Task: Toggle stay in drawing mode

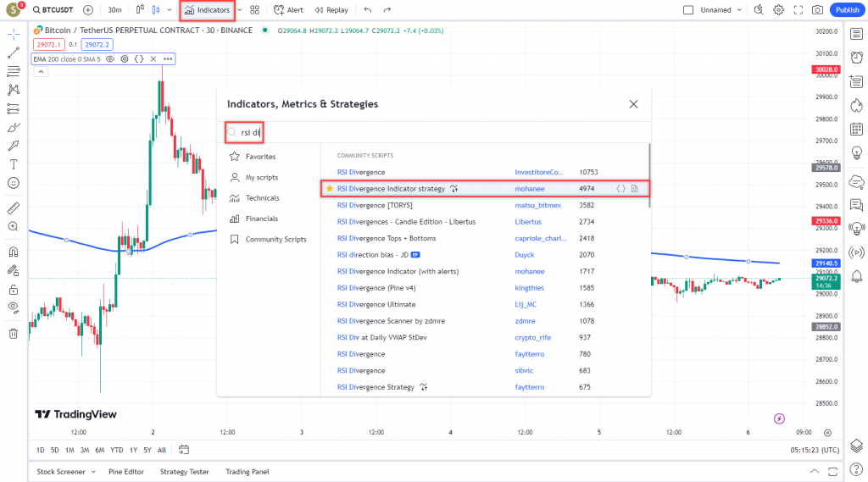Action: pyautogui.click(x=14, y=270)
